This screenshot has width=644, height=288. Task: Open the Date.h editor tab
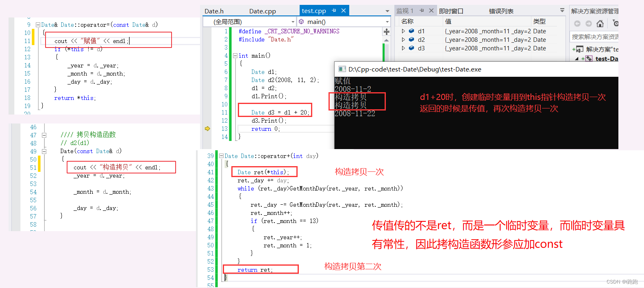(x=214, y=11)
